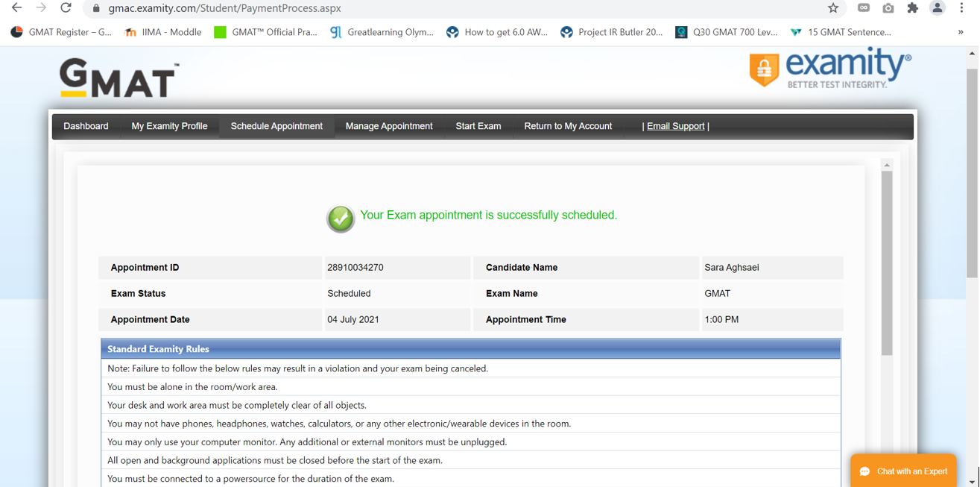Expand hidden bookmarks overflow chevron
Screen dimensions: 980x487
(x=961, y=32)
